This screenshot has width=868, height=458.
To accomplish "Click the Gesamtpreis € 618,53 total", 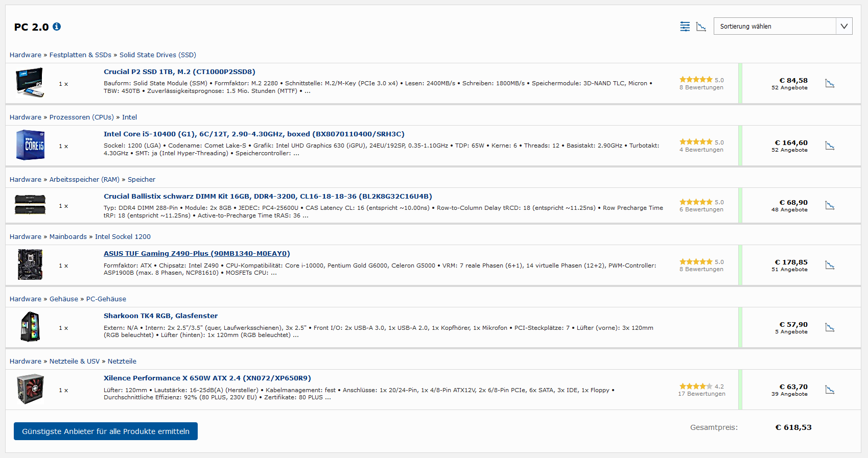I will tap(793, 427).
